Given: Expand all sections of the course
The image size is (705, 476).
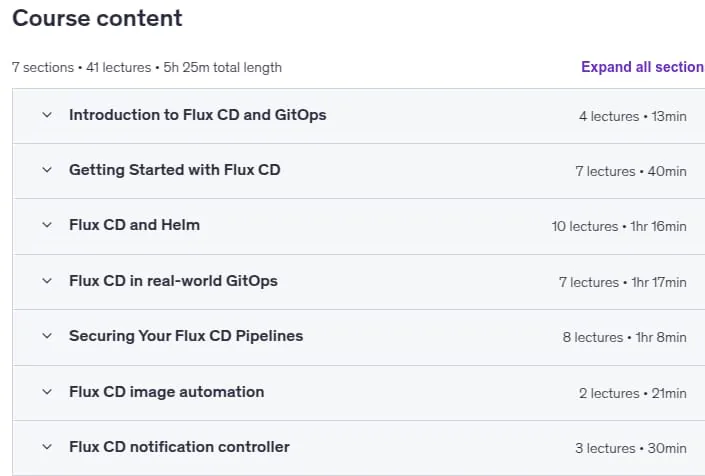Looking at the screenshot, I should tap(643, 67).
